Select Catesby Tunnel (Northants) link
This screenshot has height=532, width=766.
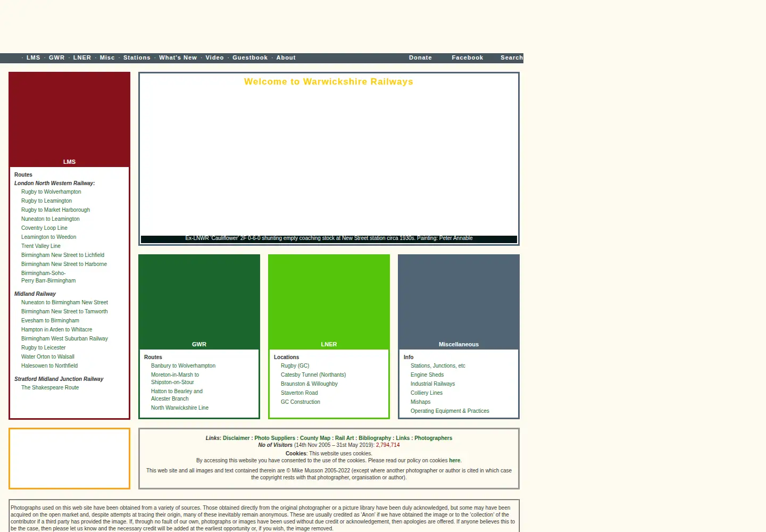313,375
